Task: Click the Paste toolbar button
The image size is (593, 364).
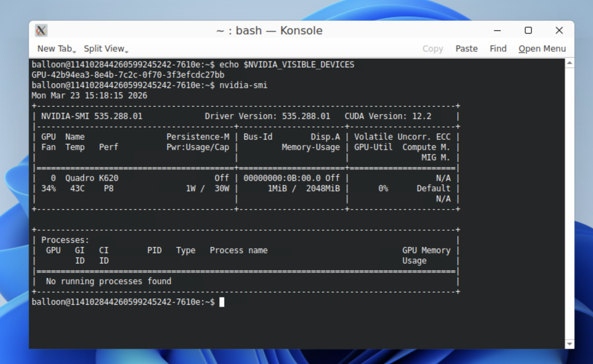Action: 466,49
